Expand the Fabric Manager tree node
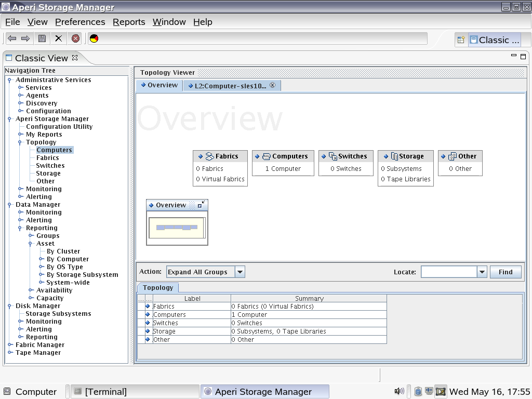The height and width of the screenshot is (399, 532). (10, 345)
